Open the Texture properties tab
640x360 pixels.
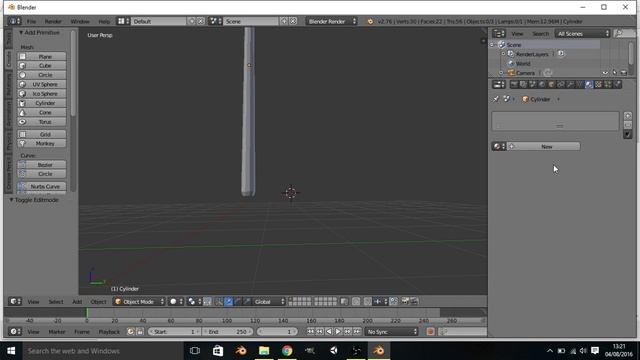click(x=599, y=84)
